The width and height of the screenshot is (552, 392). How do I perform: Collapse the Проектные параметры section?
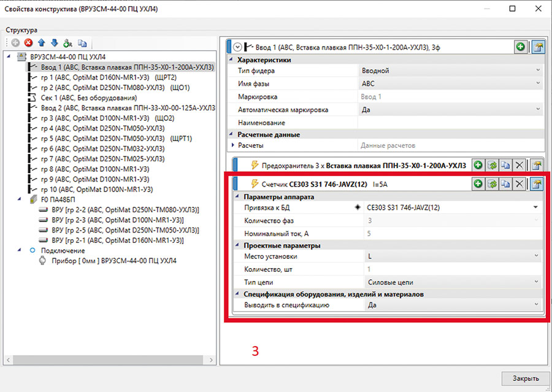coord(237,245)
